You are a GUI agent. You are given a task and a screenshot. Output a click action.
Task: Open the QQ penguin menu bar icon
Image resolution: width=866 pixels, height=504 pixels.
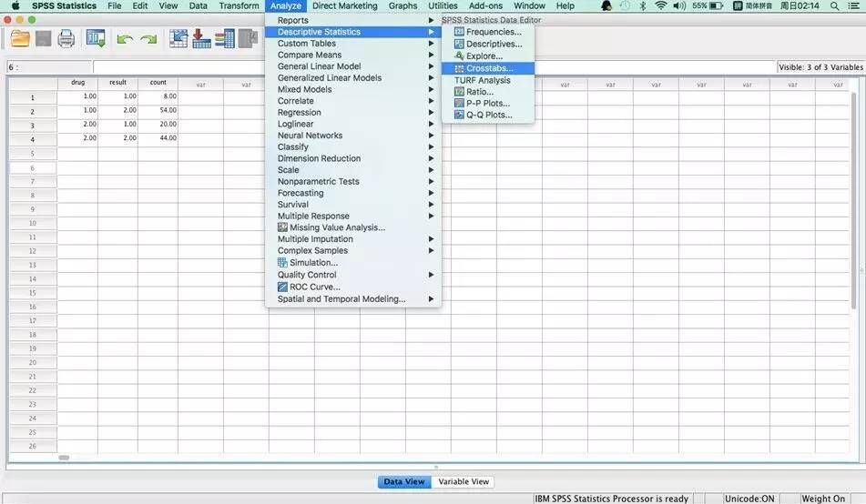pyautogui.click(x=606, y=6)
